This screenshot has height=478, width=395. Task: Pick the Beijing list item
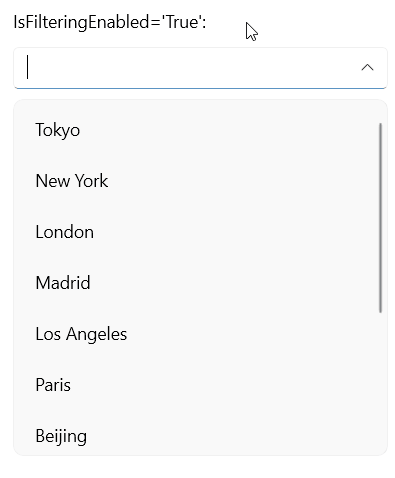pyautogui.click(x=197, y=435)
